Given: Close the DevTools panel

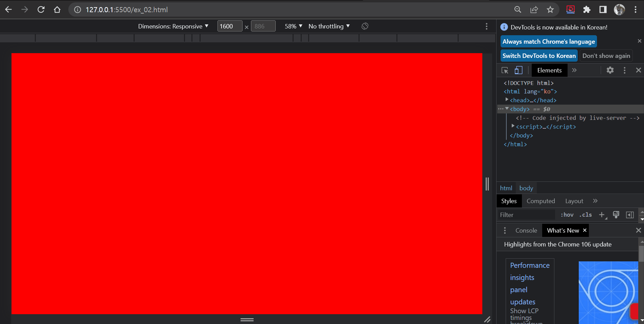Looking at the screenshot, I should (638, 70).
